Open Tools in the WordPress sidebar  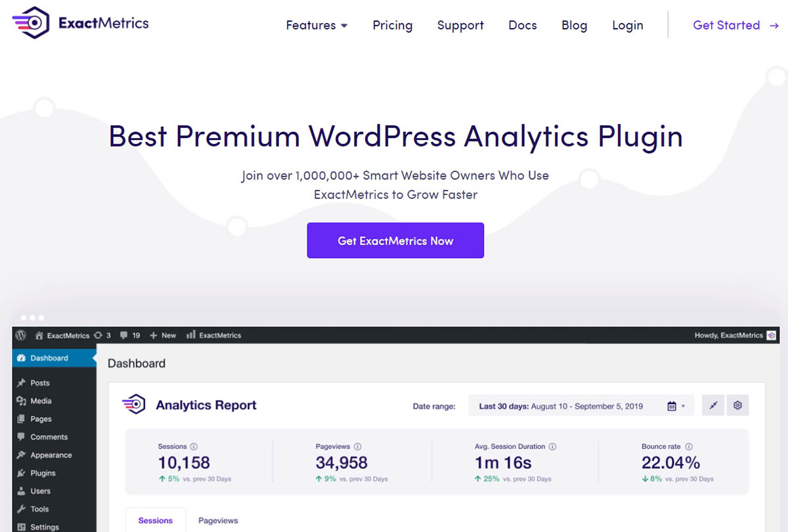pyautogui.click(x=39, y=509)
